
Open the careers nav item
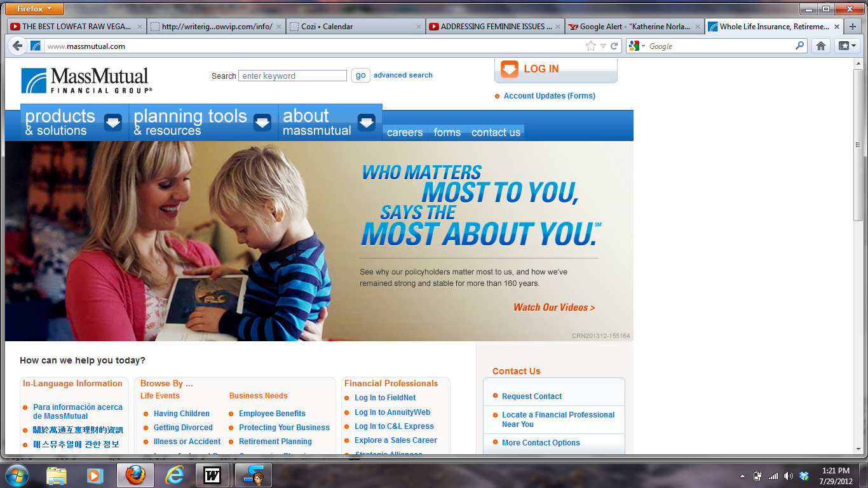coord(405,132)
